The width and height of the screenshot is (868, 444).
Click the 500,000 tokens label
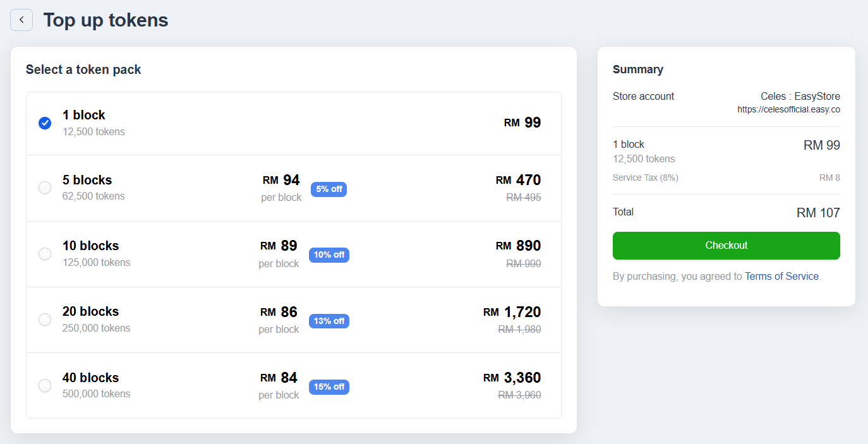(x=97, y=394)
